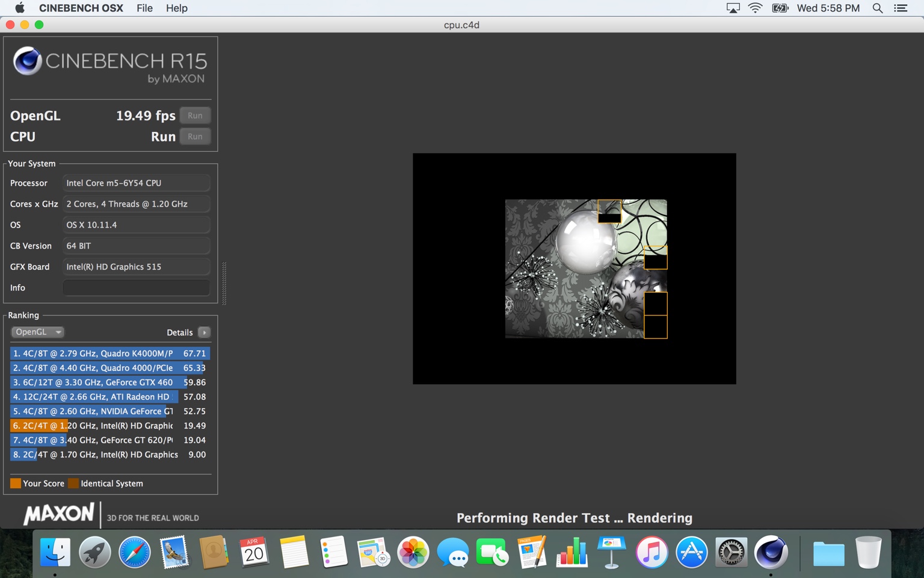Click the empty Info field

[137, 288]
